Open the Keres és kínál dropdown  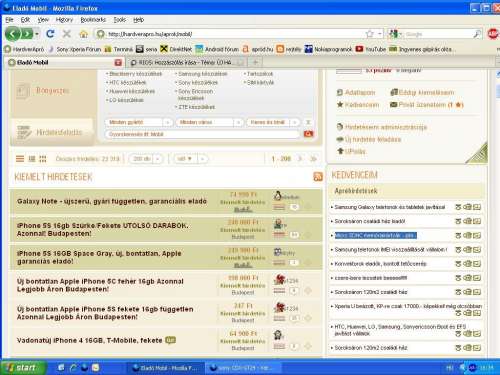pos(272,122)
